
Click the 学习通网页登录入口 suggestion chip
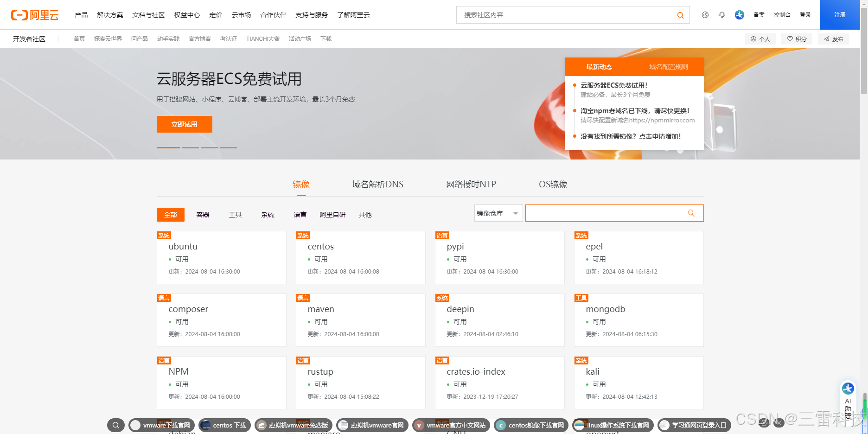point(694,425)
